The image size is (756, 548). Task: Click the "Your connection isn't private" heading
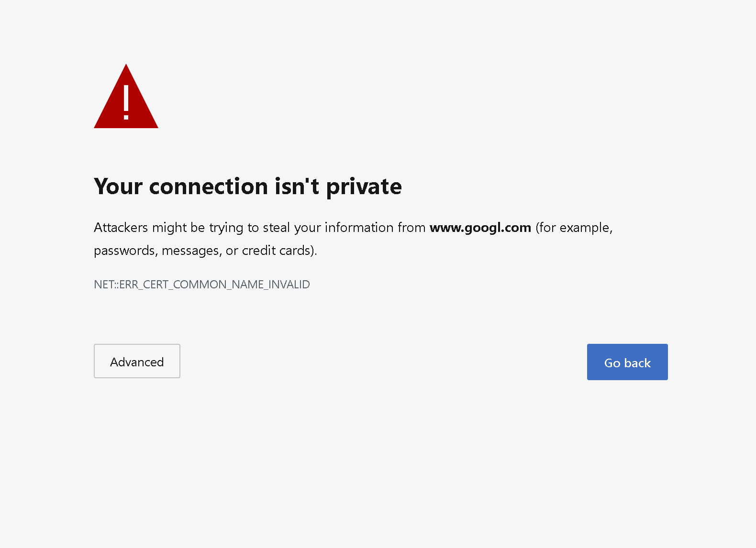coord(248,186)
